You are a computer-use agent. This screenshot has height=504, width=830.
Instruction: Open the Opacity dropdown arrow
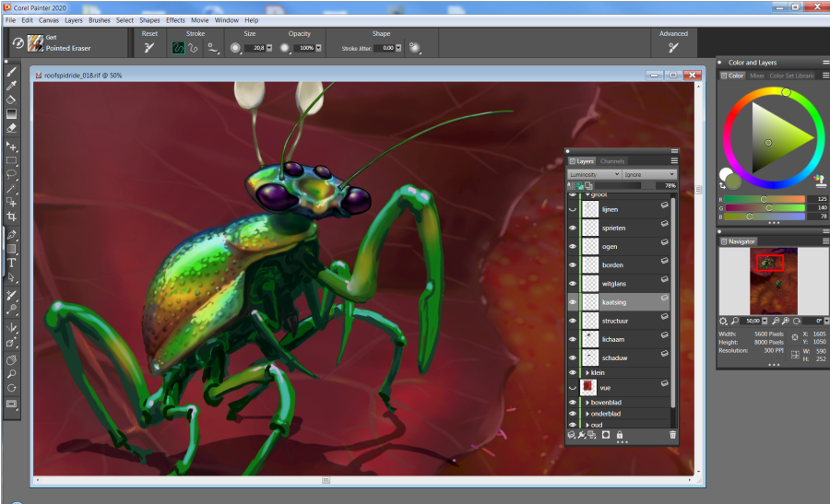pyautogui.click(x=318, y=48)
